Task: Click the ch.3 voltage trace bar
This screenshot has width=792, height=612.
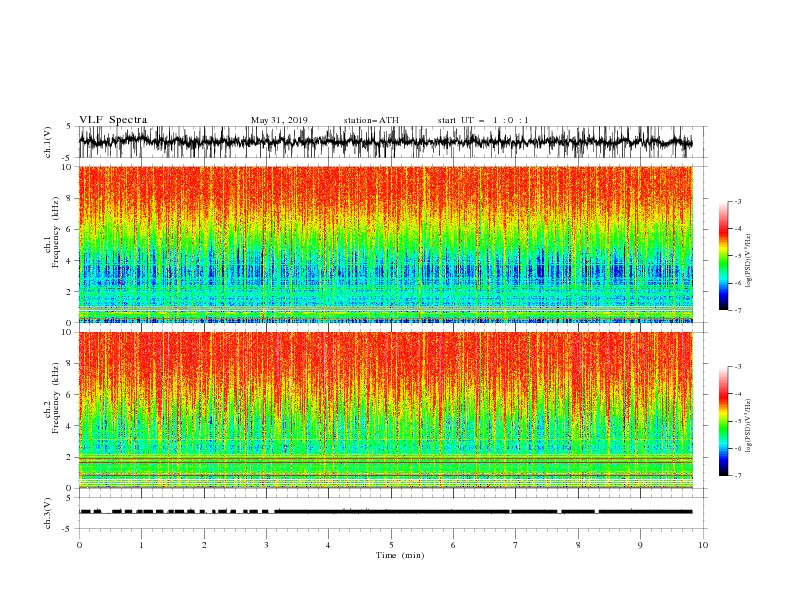Action: pos(385,512)
